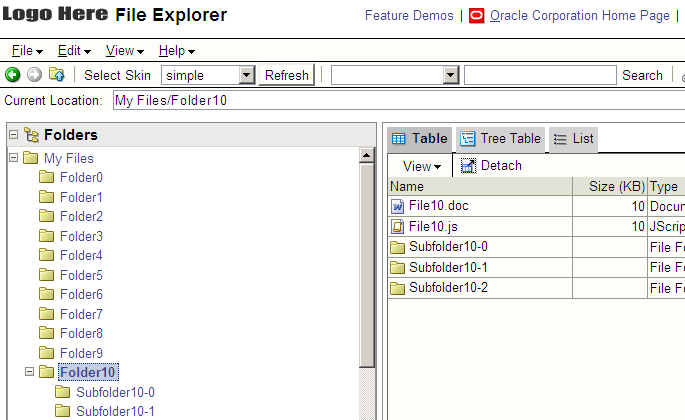685x420 pixels.
Task: Open the Help menu
Action: pos(176,51)
